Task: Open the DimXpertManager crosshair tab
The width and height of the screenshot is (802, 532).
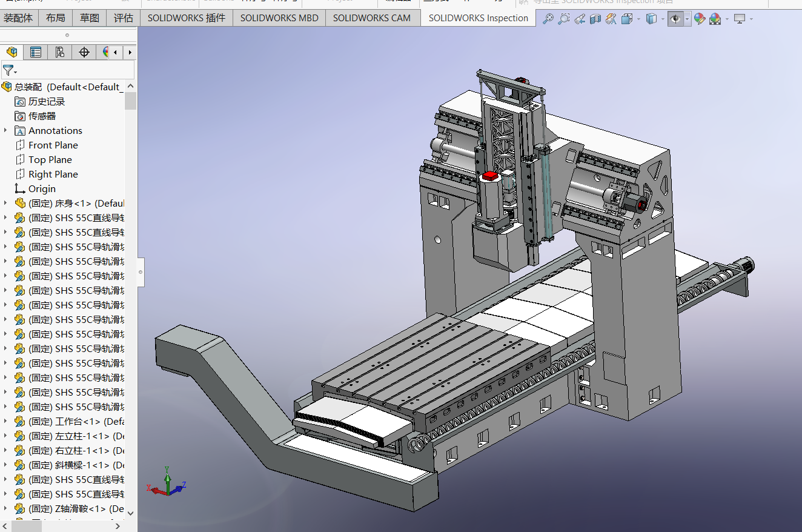Action: [84, 52]
